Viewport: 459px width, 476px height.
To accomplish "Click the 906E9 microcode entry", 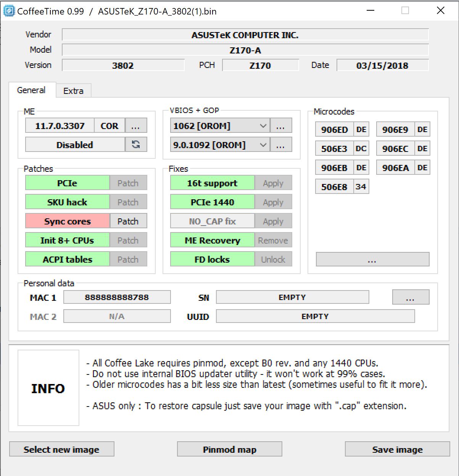I will click(396, 129).
